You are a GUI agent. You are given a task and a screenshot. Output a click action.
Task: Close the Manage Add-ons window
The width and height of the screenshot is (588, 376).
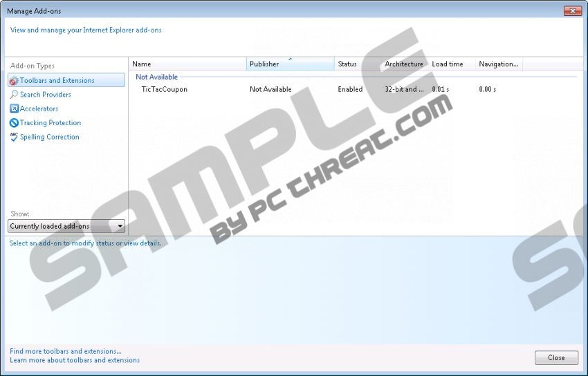click(572, 11)
